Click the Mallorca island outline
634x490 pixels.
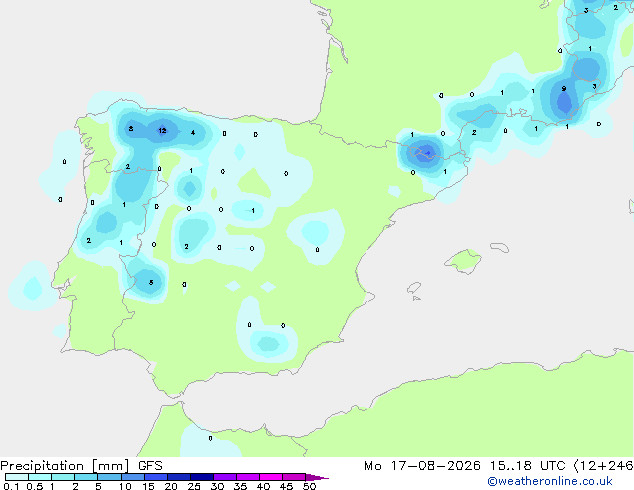[463, 261]
